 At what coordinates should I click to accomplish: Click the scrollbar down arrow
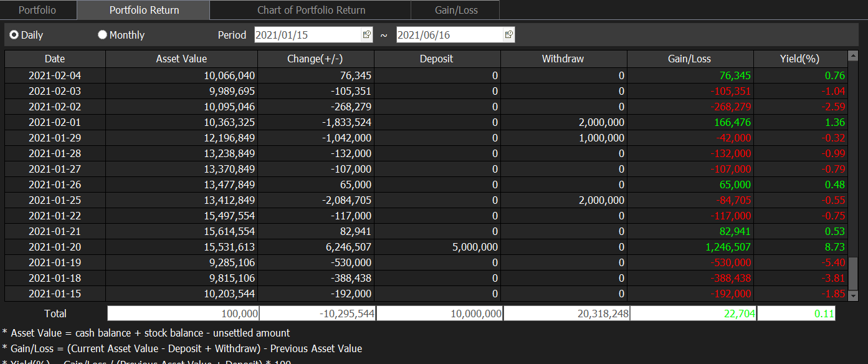pyautogui.click(x=853, y=296)
